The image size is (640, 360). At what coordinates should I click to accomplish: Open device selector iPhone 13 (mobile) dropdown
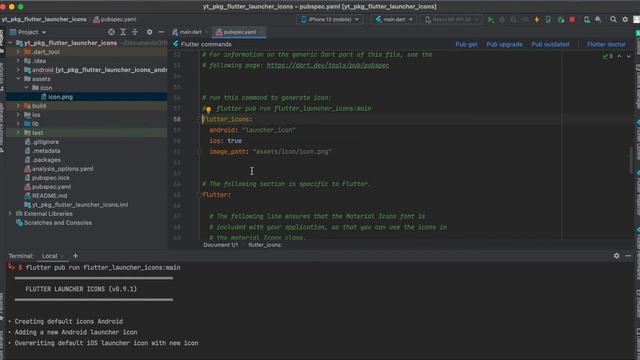[x=330, y=20]
